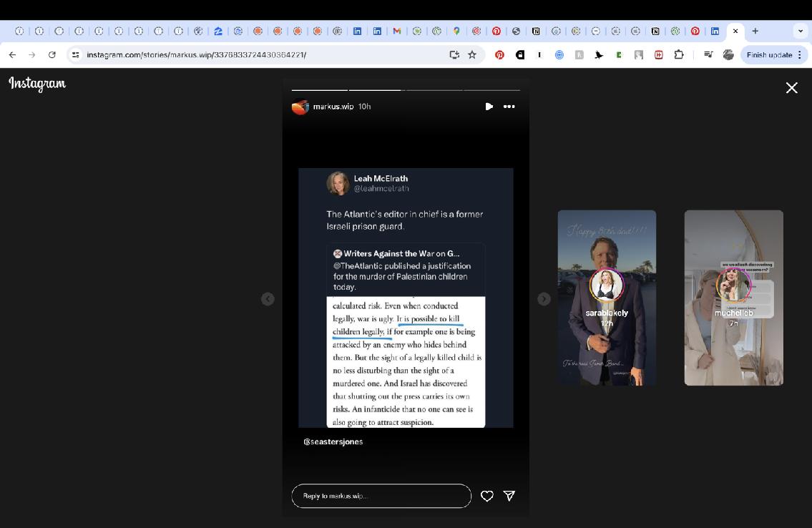
Task: Share the story with the paper-plane icon
Action: tap(509, 496)
